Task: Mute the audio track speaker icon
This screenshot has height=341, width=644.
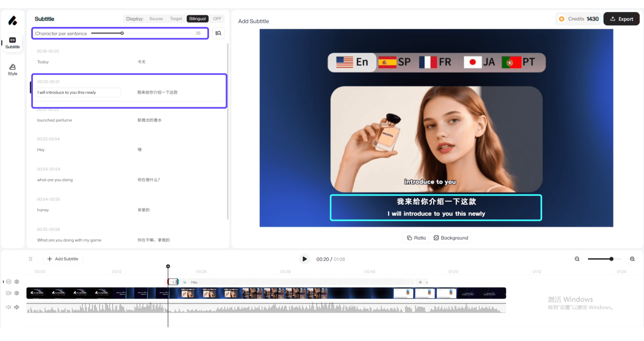Action: click(17, 307)
